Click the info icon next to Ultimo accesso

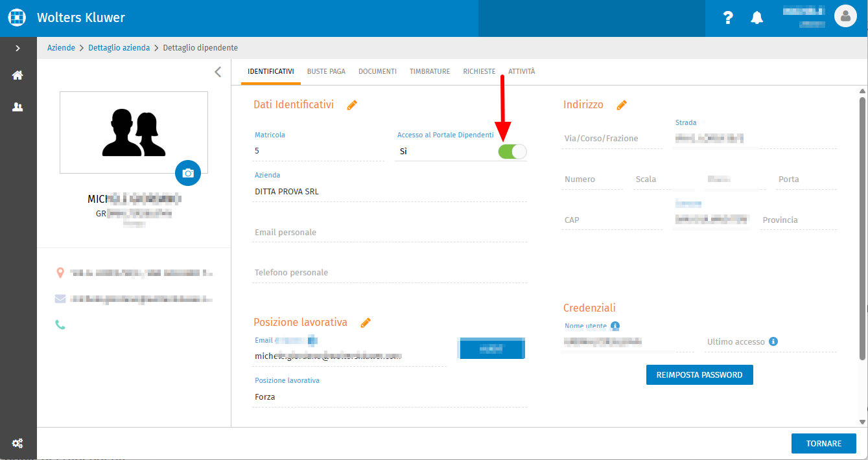point(773,341)
